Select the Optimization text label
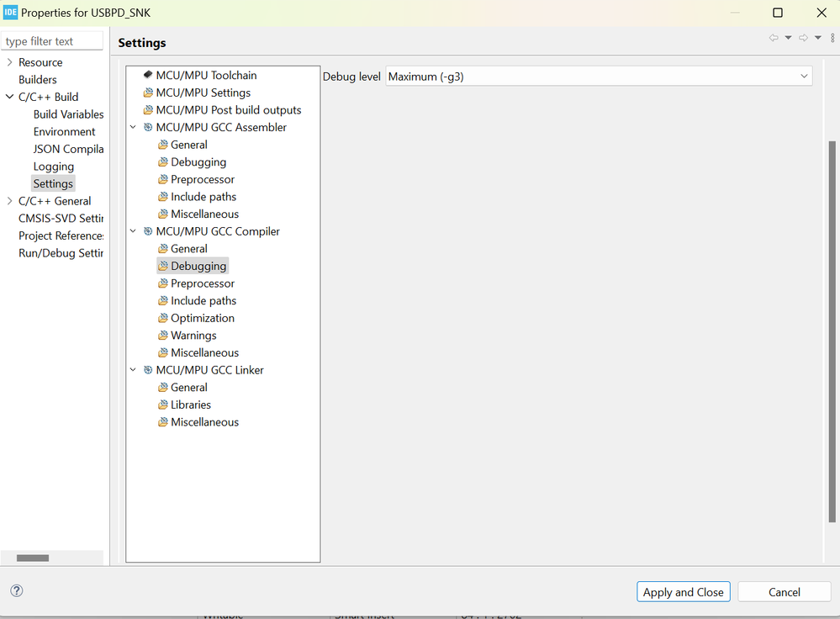Image resolution: width=840 pixels, height=619 pixels. coord(203,318)
